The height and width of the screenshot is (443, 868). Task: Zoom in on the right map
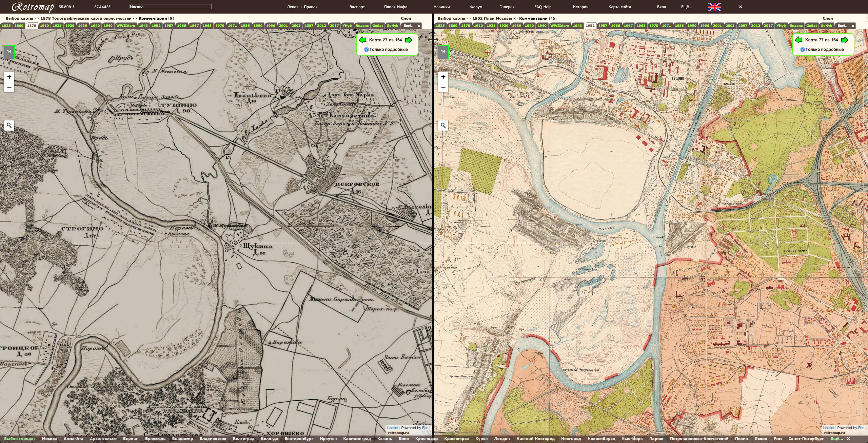point(443,77)
